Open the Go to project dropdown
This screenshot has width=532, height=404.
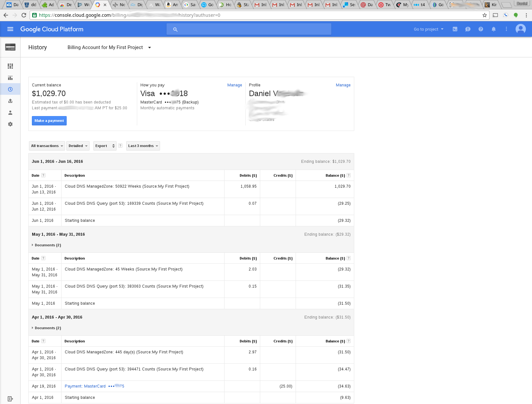429,29
